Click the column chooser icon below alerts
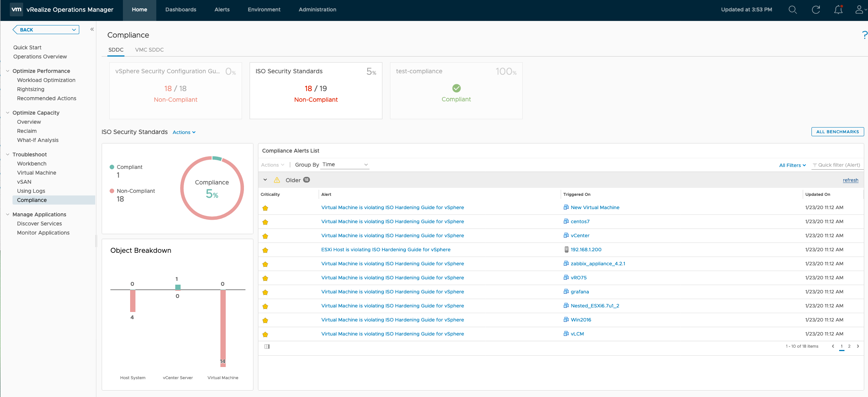The width and height of the screenshot is (868, 397). pyautogui.click(x=267, y=347)
